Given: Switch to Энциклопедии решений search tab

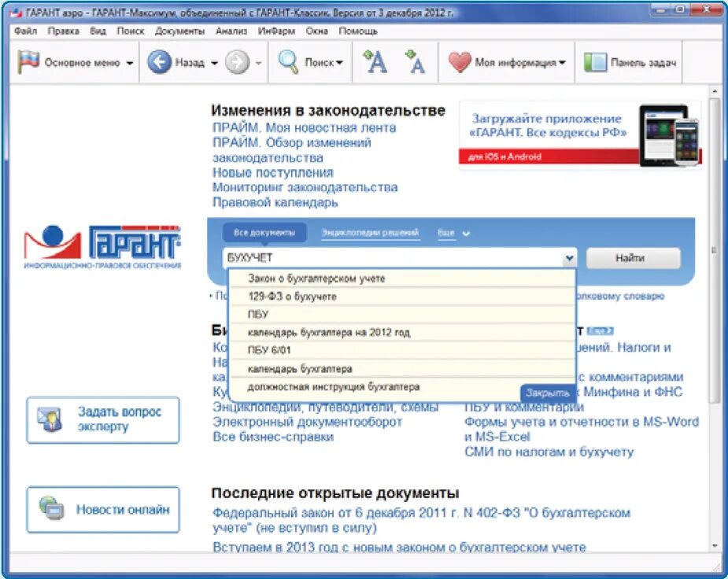Looking at the screenshot, I should click(370, 232).
